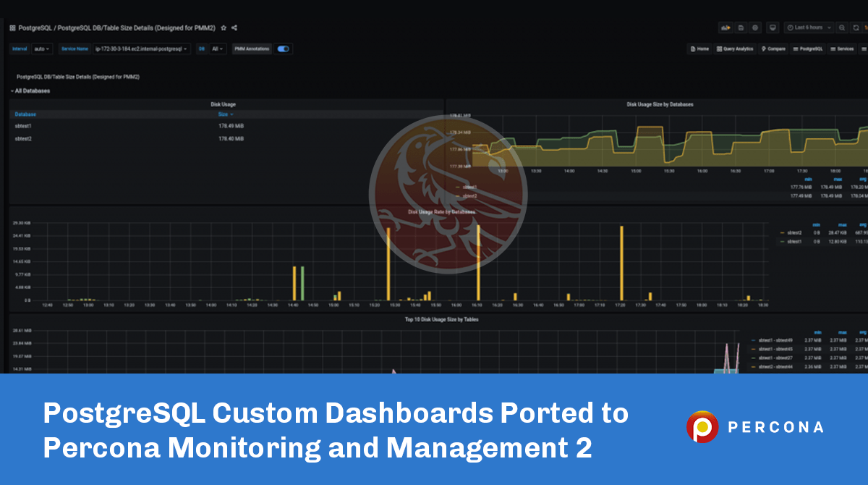Collapse the All Databases row
This screenshot has width=868, height=485.
(31, 91)
